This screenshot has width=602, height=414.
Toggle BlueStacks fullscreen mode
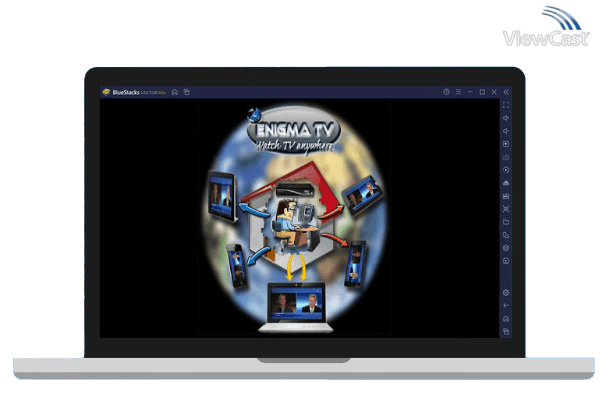click(506, 105)
